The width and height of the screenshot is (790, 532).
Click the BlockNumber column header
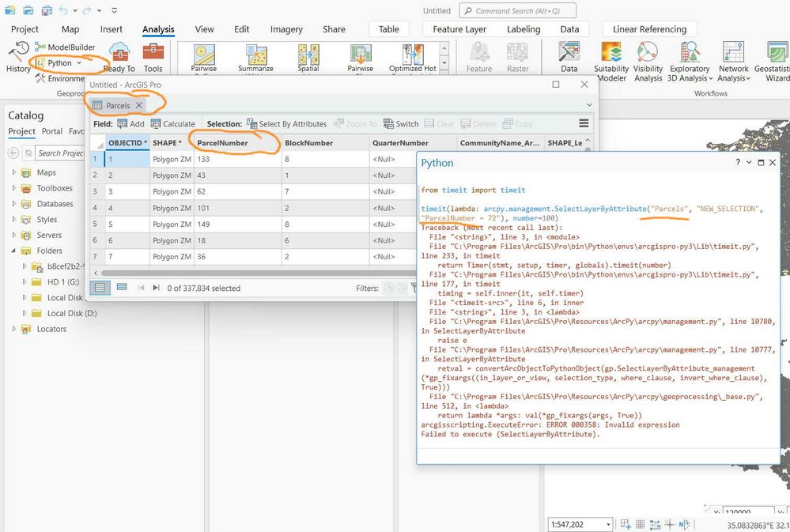tap(326, 142)
